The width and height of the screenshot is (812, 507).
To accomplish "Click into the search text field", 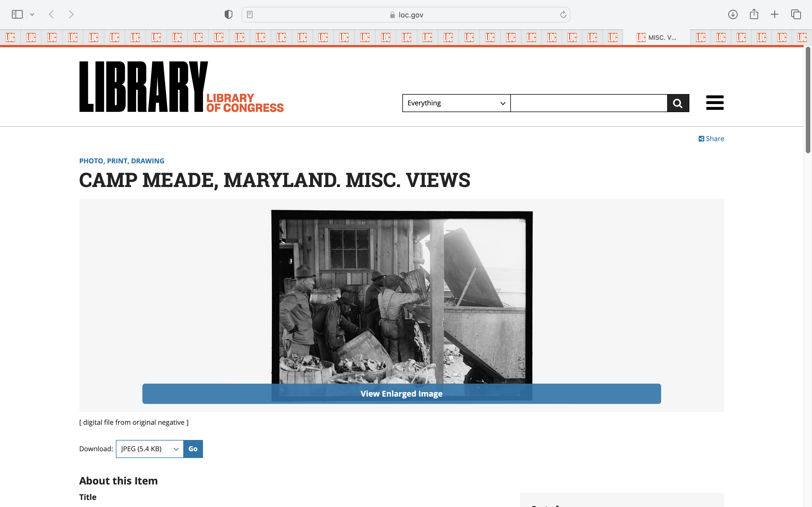I will tap(588, 103).
